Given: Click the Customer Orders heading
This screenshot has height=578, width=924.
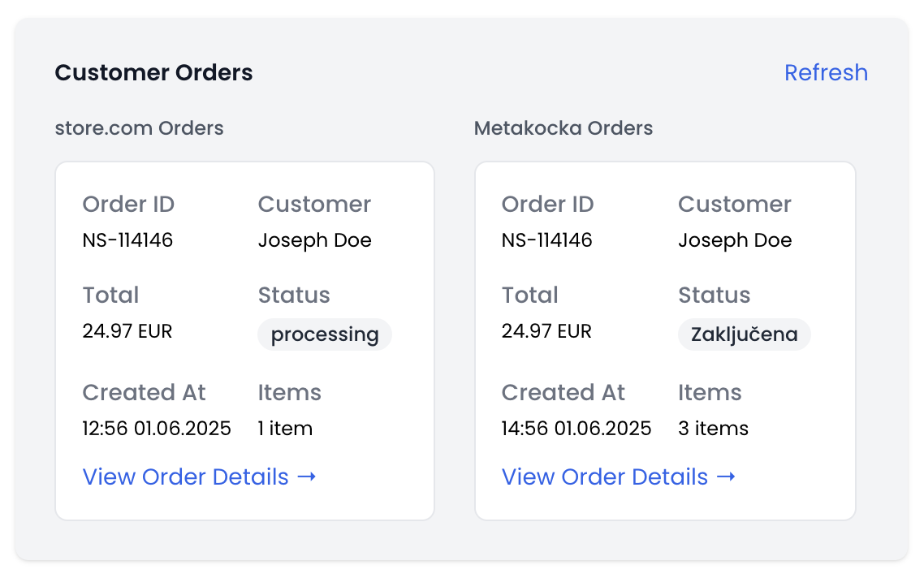Looking at the screenshot, I should pos(153,72).
